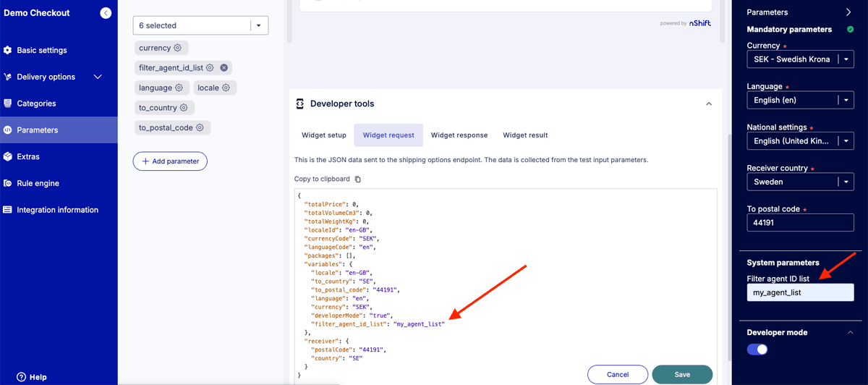The width and height of the screenshot is (868, 385).
Task: Click the gear icon on locale chip
Action: 226,88
